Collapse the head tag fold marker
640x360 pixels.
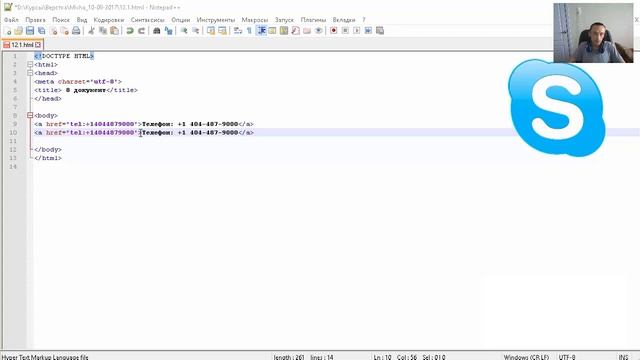tap(30, 73)
